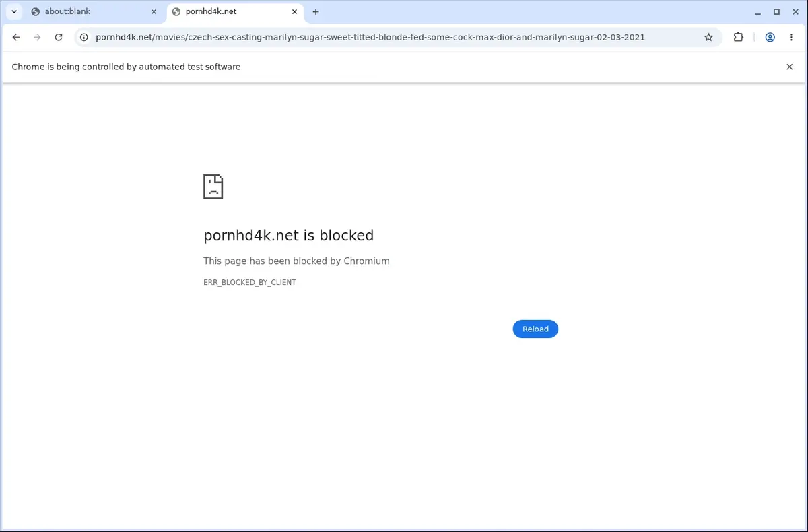This screenshot has height=532, width=808.
Task: Click the 'pornhd4k.net is blocked' heading
Action: click(288, 236)
